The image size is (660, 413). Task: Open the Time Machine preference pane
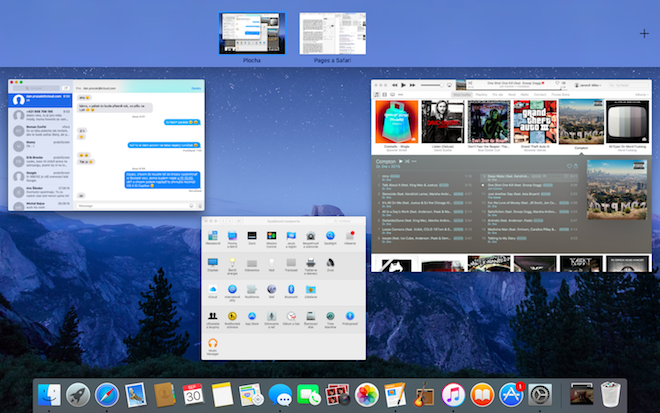329,317
